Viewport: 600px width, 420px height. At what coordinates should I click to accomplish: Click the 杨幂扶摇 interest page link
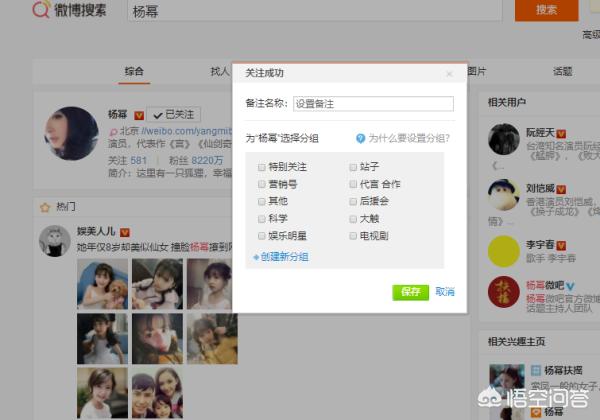[x=563, y=370]
